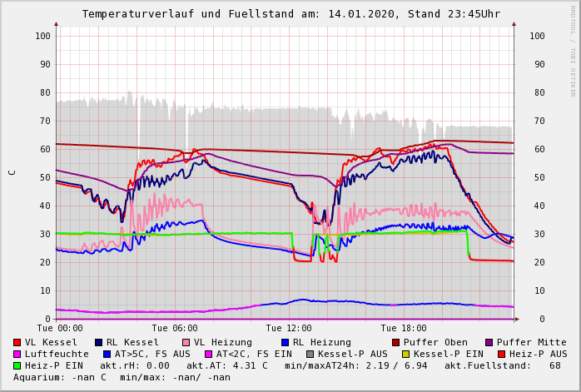
Task: Select the gray Kessel-P AUS swatch
Action: coord(310,354)
